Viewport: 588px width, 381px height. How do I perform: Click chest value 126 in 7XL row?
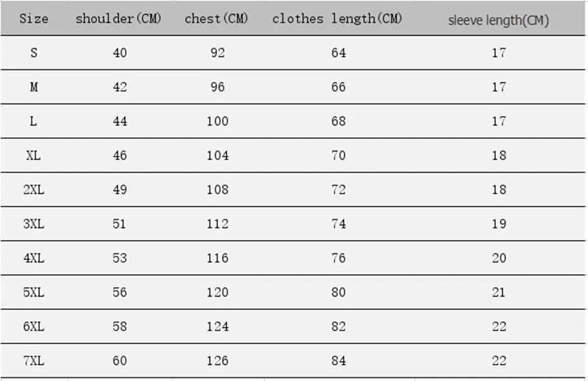click(x=218, y=361)
